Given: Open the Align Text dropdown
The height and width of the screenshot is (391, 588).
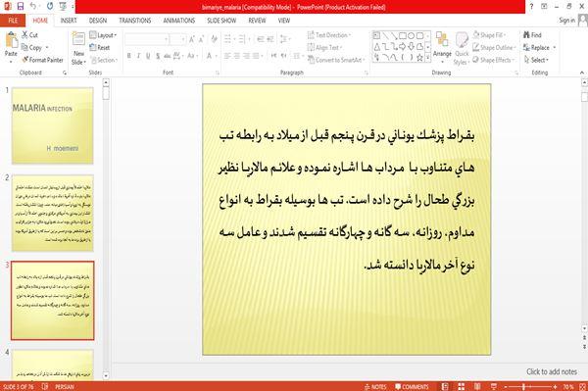Looking at the screenshot, I should point(324,47).
